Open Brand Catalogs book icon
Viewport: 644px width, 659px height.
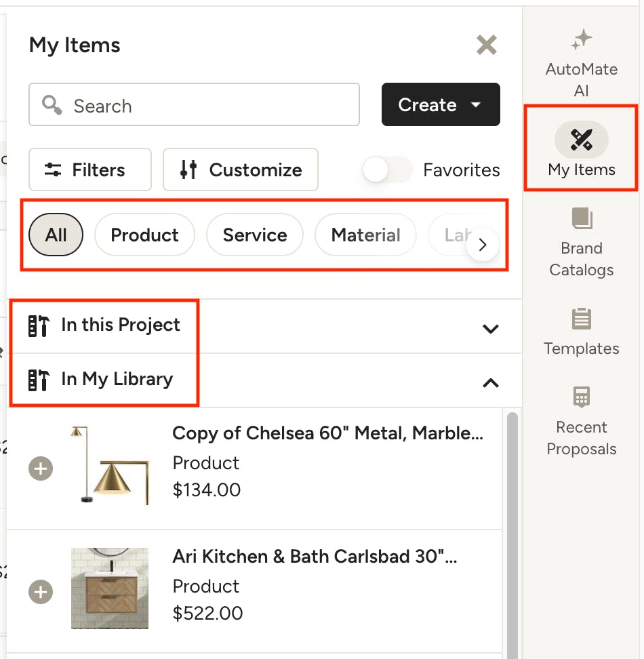581,219
